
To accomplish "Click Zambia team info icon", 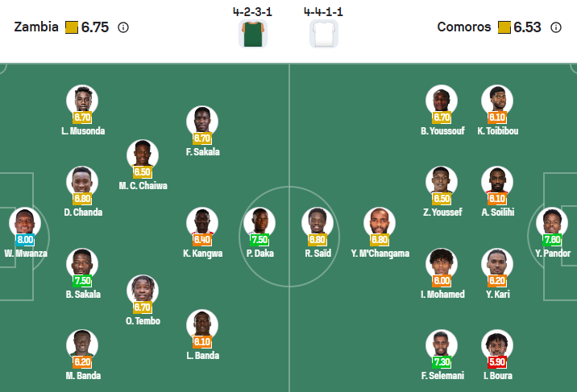I will click(x=123, y=27).
